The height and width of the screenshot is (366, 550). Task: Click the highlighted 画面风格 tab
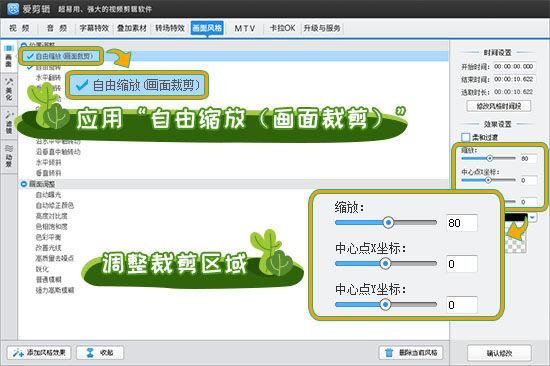coord(207,28)
